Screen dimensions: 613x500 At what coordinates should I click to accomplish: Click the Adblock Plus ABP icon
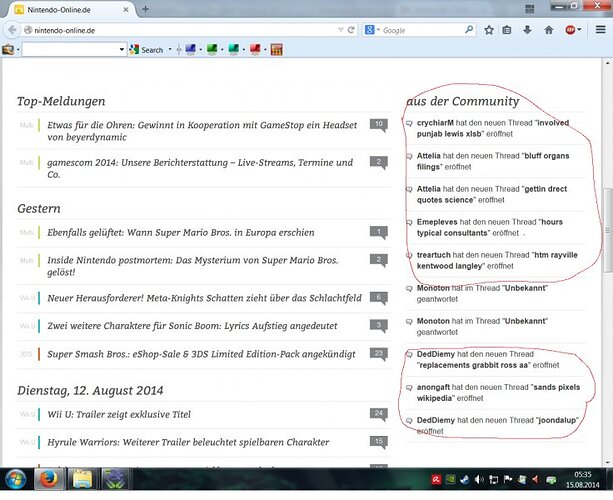click(x=570, y=30)
